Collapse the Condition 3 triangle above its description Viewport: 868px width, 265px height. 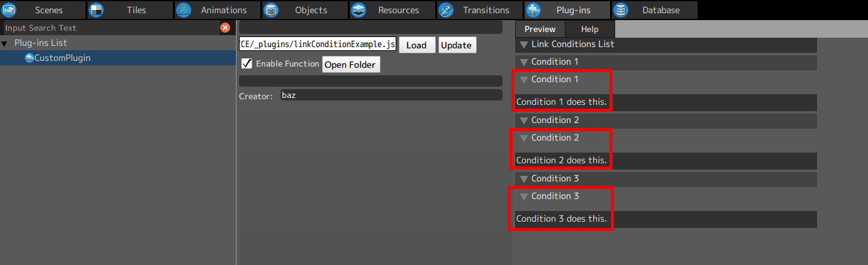pos(523,197)
